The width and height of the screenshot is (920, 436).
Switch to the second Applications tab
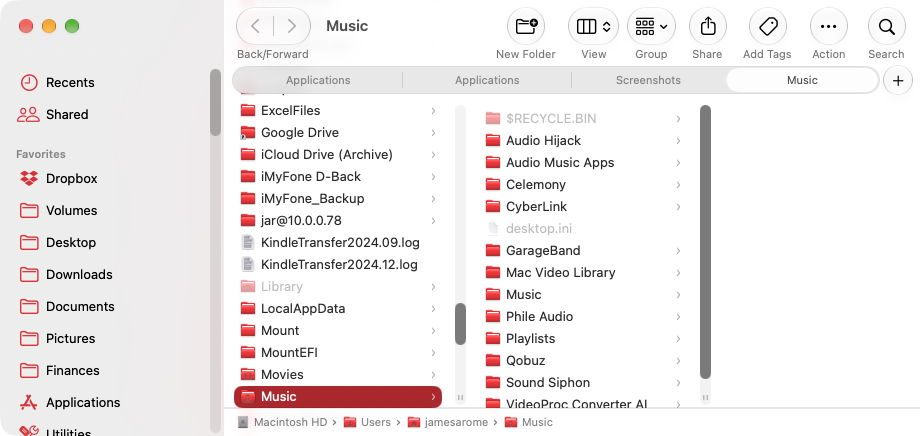pyautogui.click(x=487, y=80)
